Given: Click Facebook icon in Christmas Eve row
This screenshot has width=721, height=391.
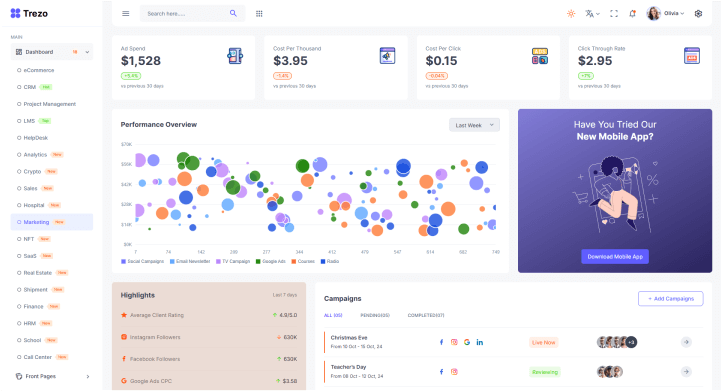Looking at the screenshot, I should click(441, 342).
